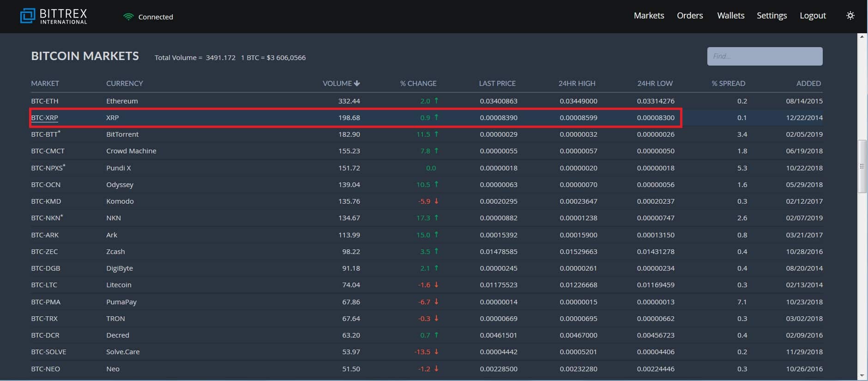868x381 pixels.
Task: Open the BTC-TRX market link
Action: tap(44, 319)
